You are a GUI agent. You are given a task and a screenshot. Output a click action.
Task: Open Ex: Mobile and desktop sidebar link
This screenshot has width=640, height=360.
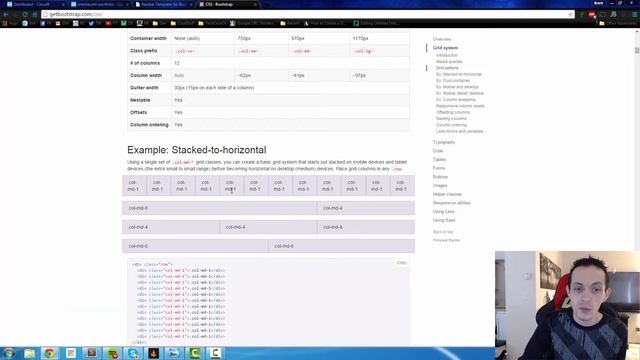point(457,87)
